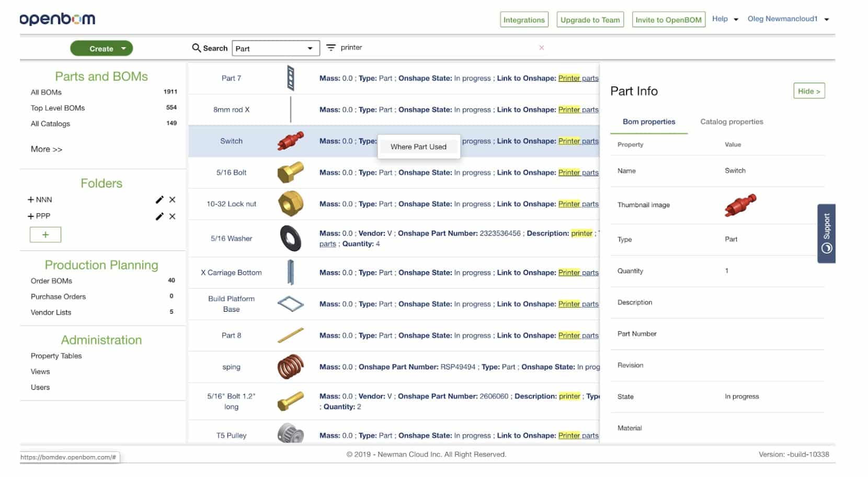Clear the printer search with the X

click(x=541, y=48)
